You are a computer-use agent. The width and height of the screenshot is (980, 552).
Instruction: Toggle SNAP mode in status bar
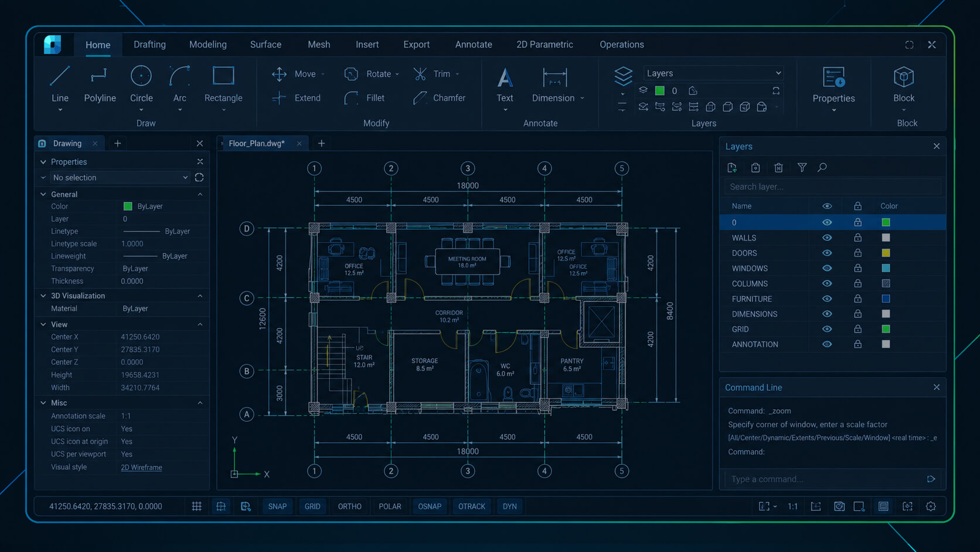point(277,506)
